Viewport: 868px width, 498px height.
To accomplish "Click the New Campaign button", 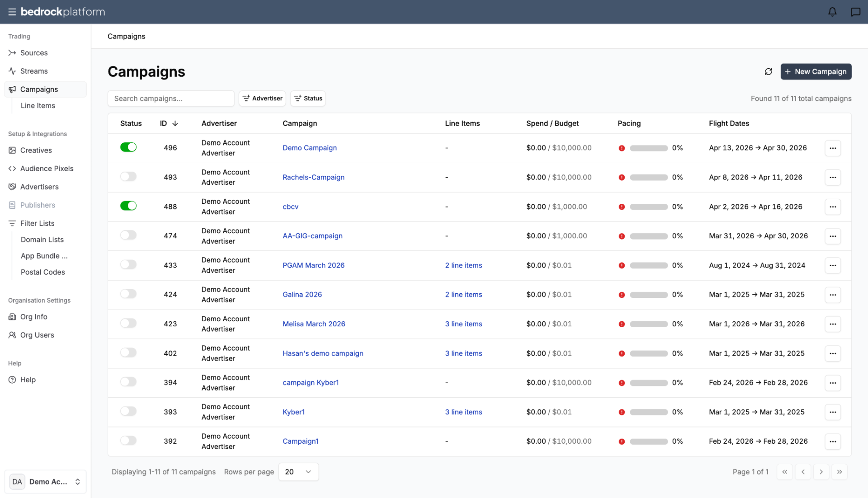I will point(816,71).
